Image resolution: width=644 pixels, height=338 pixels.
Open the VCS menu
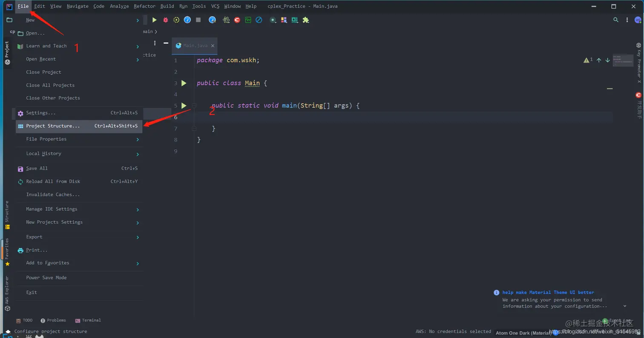click(x=216, y=6)
